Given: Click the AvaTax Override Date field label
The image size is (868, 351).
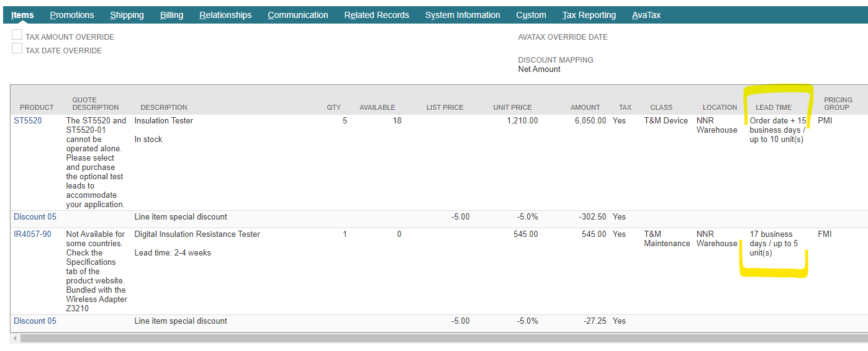Looking at the screenshot, I should coord(563,37).
